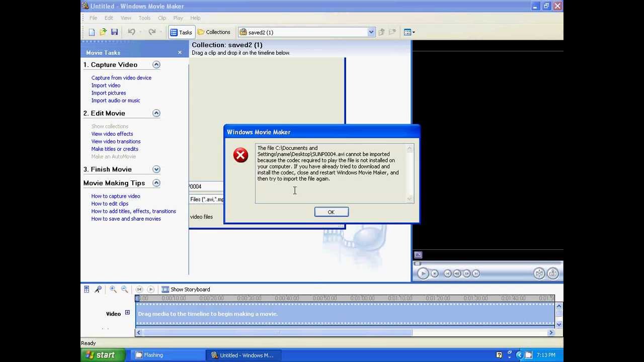
Task: Click Capture from video device link
Action: tap(121, 78)
